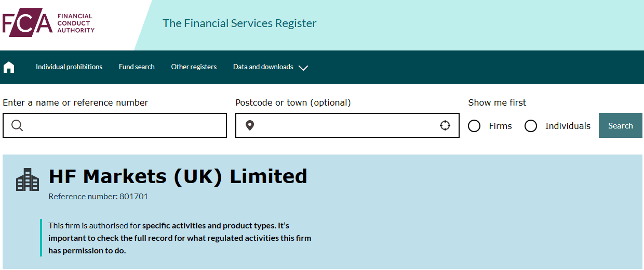Viewport: 644px width, 270px height.
Task: Click the Search button
Action: click(x=621, y=125)
